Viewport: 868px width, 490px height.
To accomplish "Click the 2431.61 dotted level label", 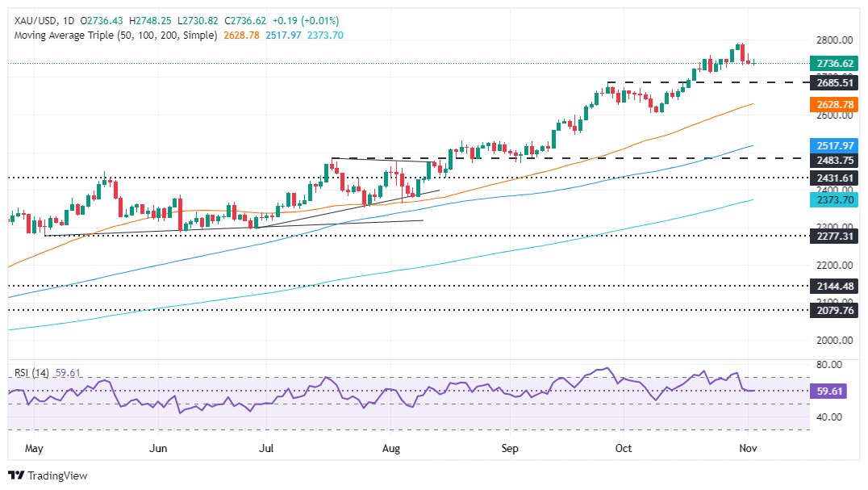I will point(835,178).
